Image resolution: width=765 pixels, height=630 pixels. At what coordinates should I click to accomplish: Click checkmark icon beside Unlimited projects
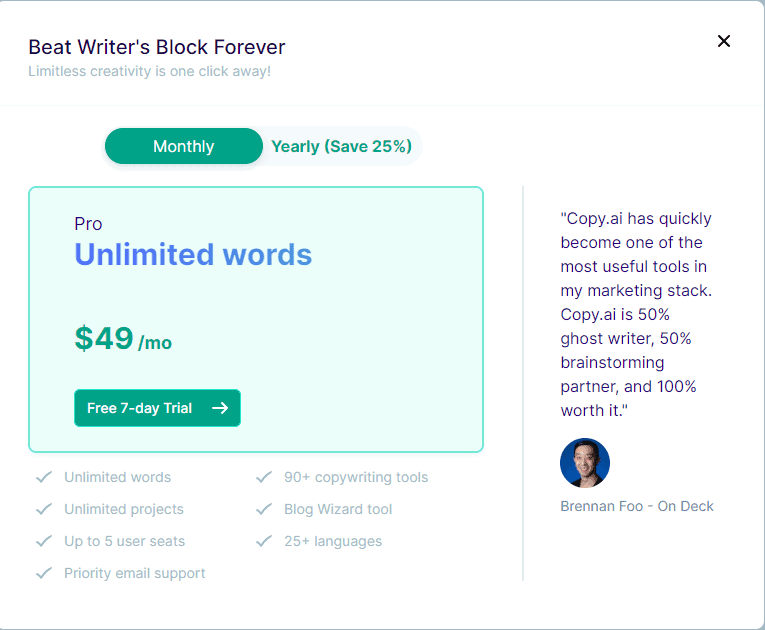point(44,509)
